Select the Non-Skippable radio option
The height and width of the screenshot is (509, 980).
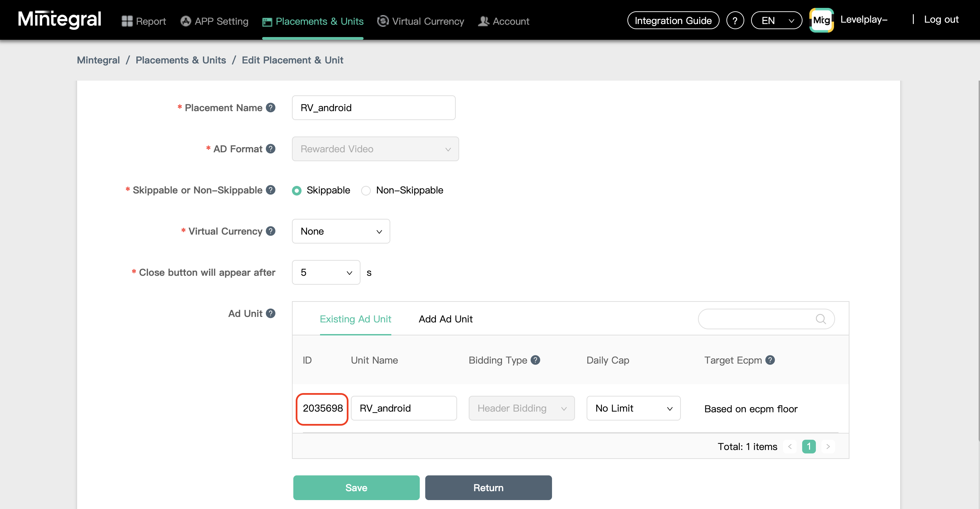(366, 190)
